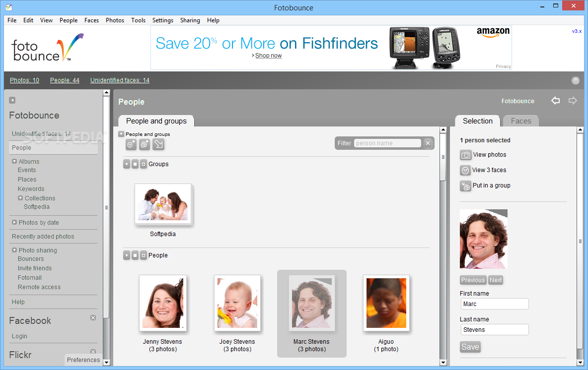Open Keywords in the sidebar
This screenshot has height=370, width=588.
click(x=31, y=189)
